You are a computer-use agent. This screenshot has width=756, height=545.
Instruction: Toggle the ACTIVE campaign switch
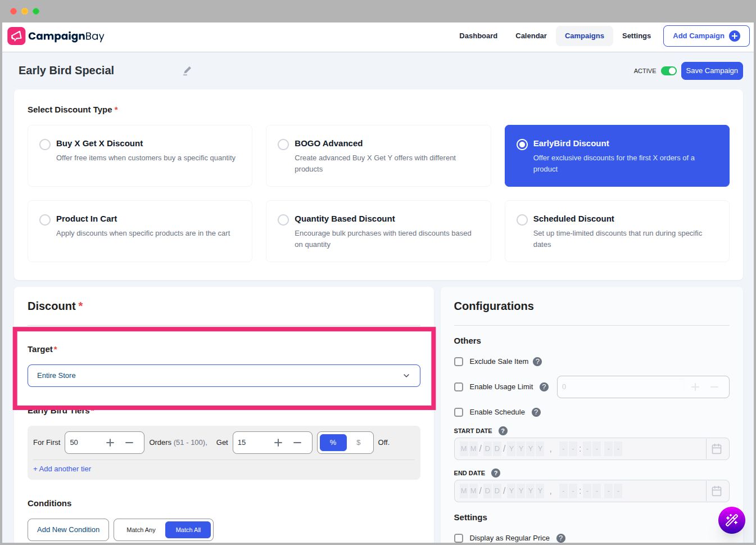668,71
